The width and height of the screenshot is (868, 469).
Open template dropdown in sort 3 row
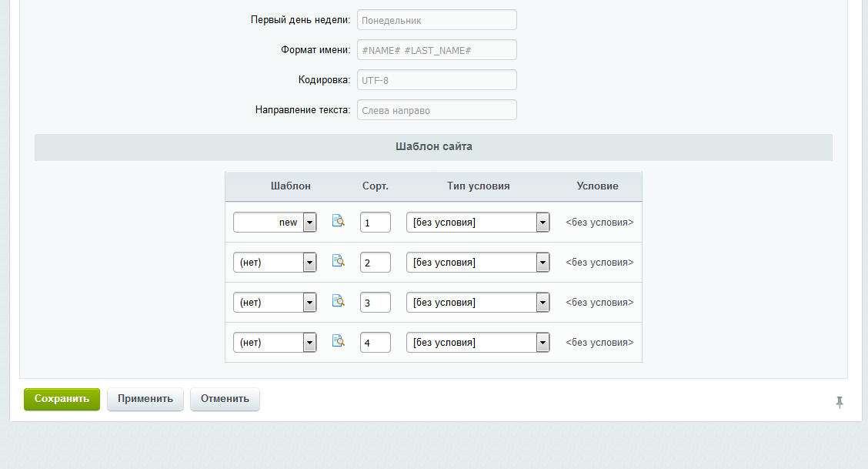275,303
